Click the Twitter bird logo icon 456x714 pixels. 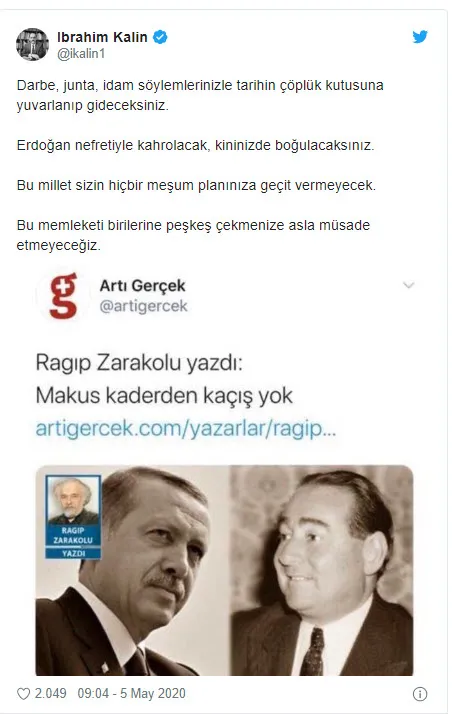pos(420,36)
